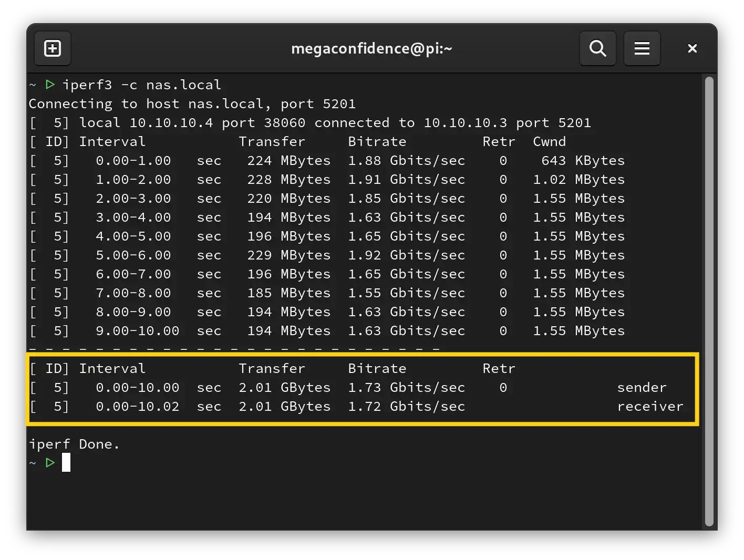Viewport: 744px width, 560px height.
Task: Click the vertical scrollbar of the terminal
Action: tap(709, 300)
